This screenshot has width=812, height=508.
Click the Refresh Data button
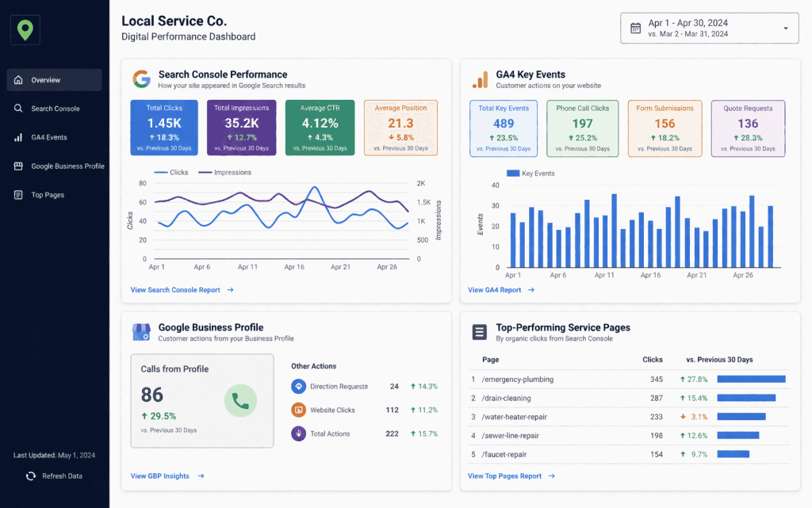(54, 476)
